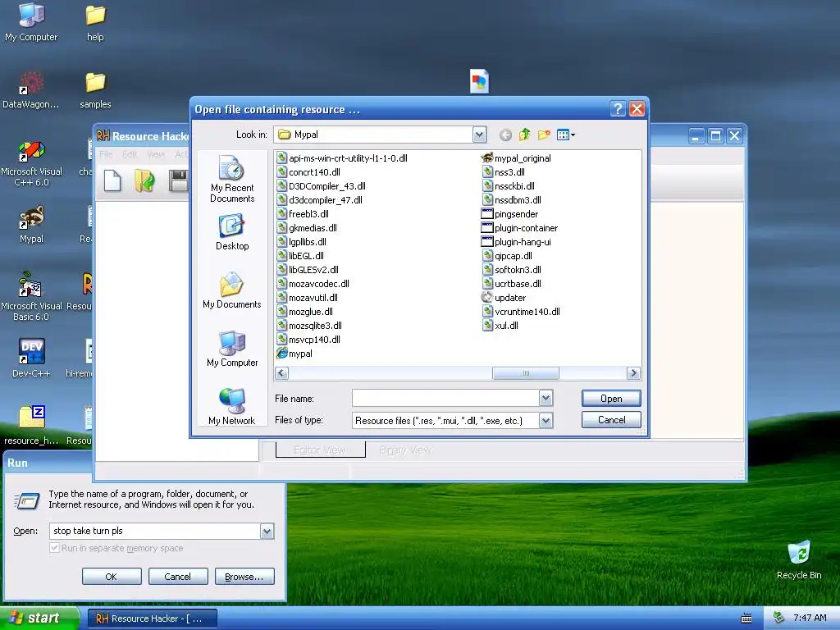This screenshot has height=630, width=840.
Task: Select ucrtbase.dll in the file list
Action: coord(512,283)
